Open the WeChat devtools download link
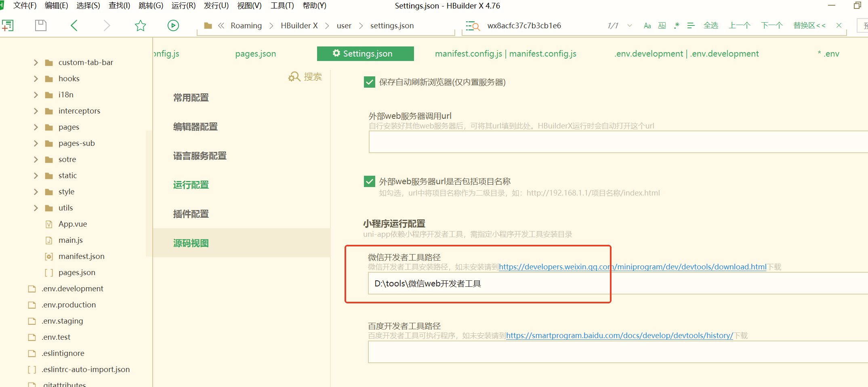Viewport: 868px width, 387px height. [633, 267]
